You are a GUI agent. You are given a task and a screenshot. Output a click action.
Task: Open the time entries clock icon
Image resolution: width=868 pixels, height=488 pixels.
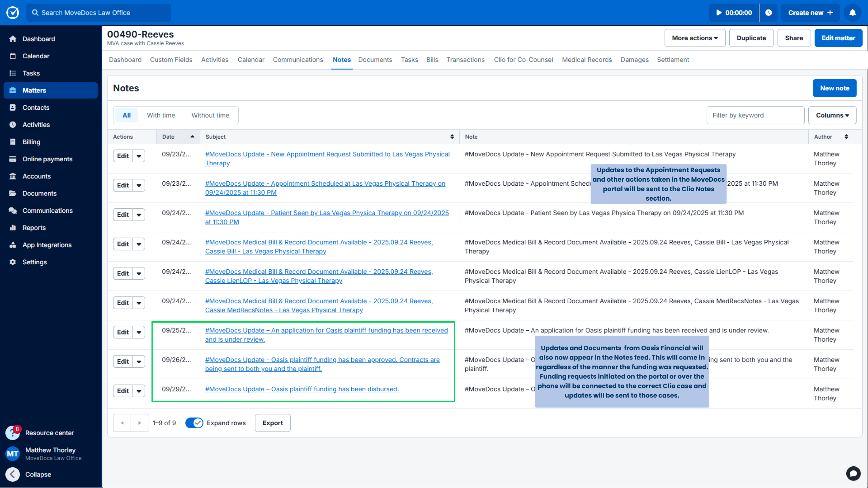pos(768,13)
